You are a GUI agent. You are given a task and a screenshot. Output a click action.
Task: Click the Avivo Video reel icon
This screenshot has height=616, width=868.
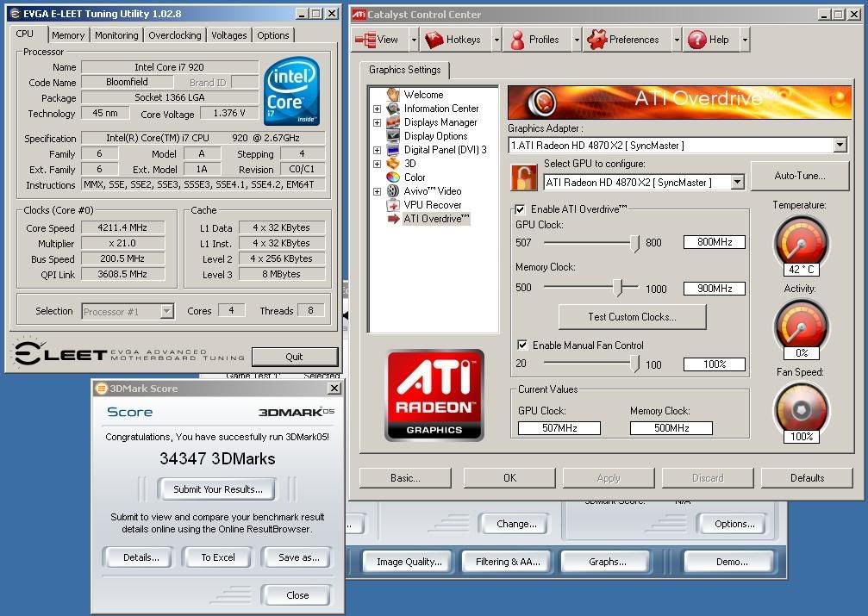point(393,191)
